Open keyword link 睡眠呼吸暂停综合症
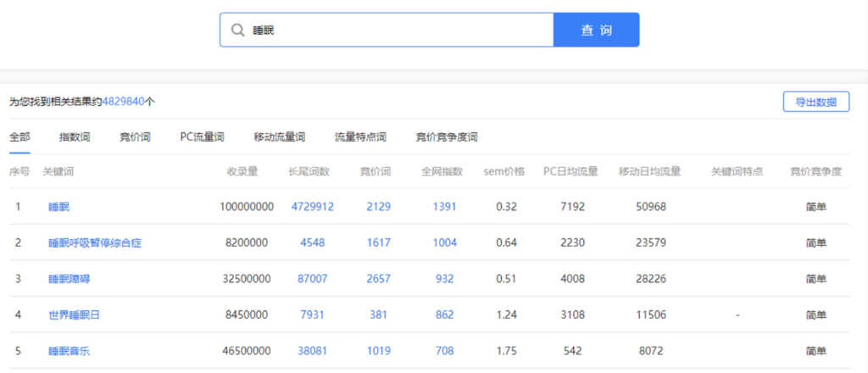Screen dimensions: 868x373 point(95,243)
